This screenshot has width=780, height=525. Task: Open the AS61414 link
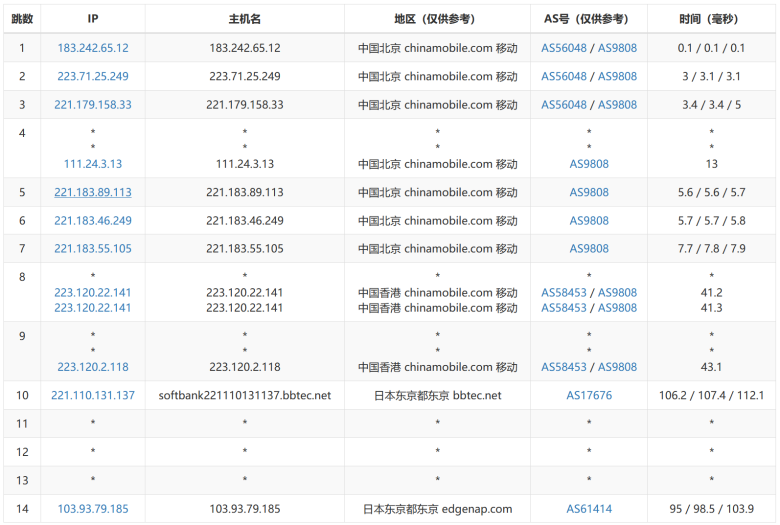(589, 509)
